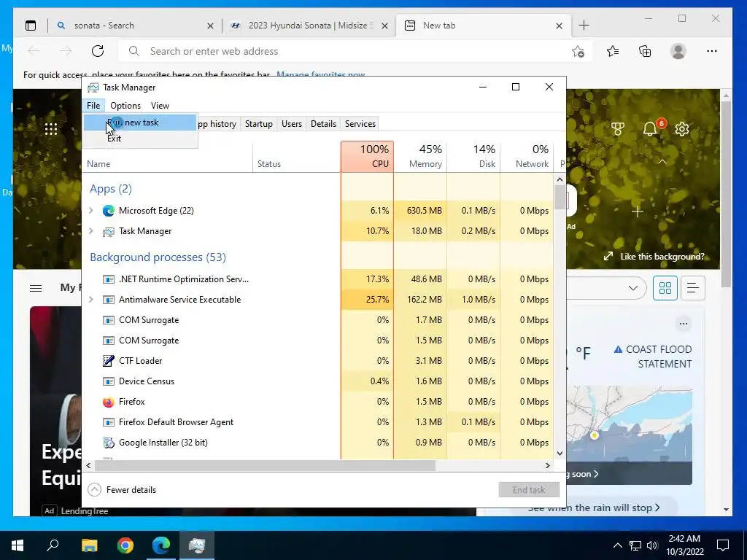Click the Edge profile avatar icon

click(x=678, y=51)
